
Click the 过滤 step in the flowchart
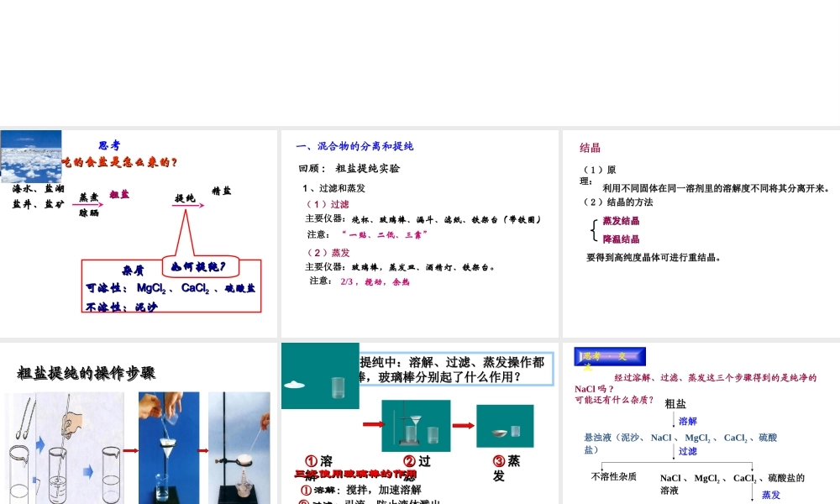click(688, 452)
